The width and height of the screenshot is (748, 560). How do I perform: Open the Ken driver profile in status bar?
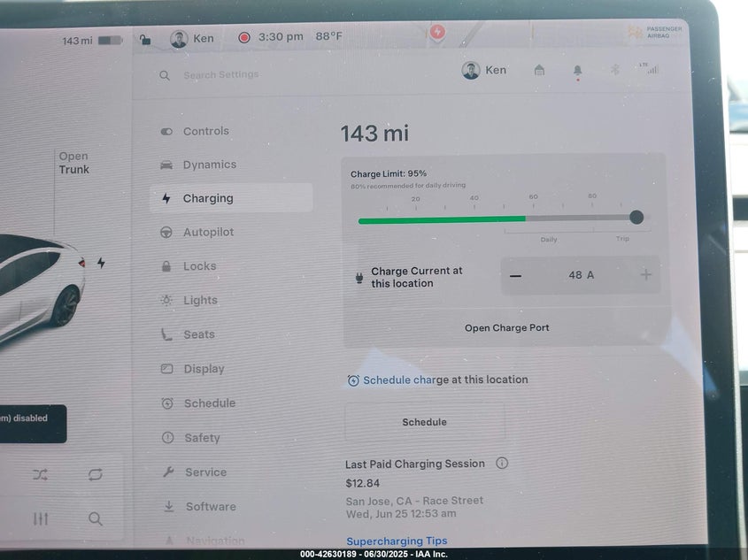(x=192, y=39)
